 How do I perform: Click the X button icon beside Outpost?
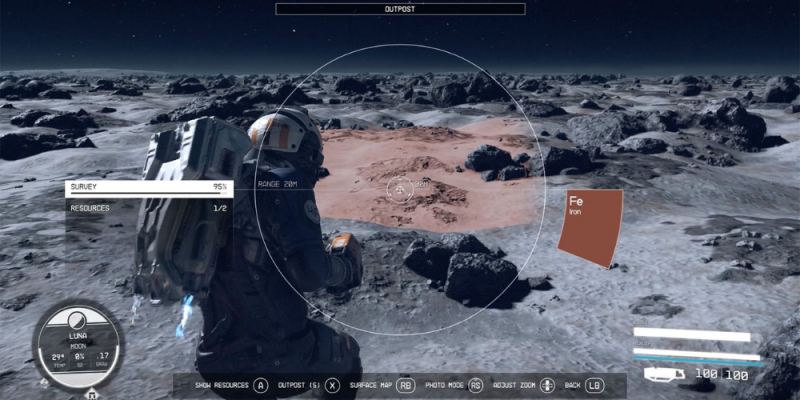333,385
